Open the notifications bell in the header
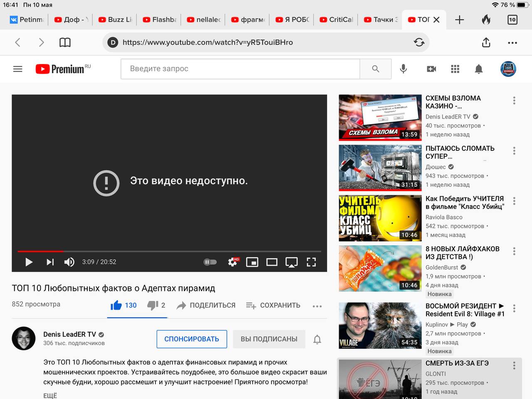The height and width of the screenshot is (399, 532). pos(479,69)
